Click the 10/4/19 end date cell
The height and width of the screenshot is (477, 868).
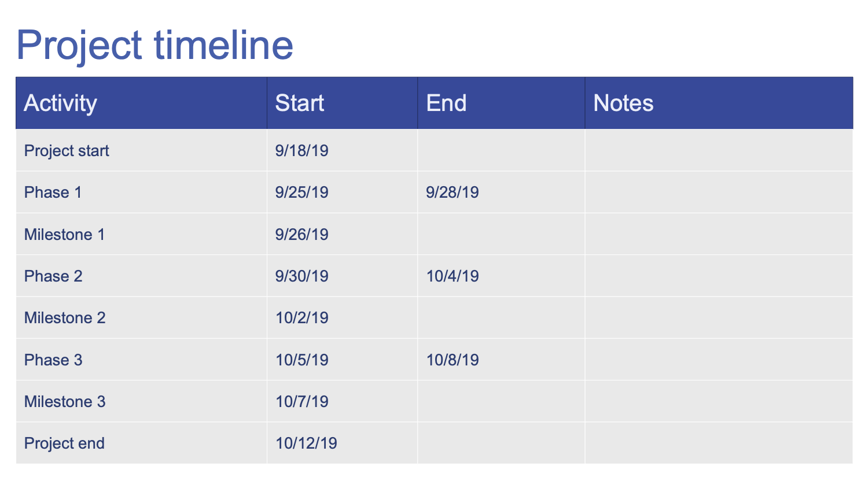pyautogui.click(x=452, y=276)
